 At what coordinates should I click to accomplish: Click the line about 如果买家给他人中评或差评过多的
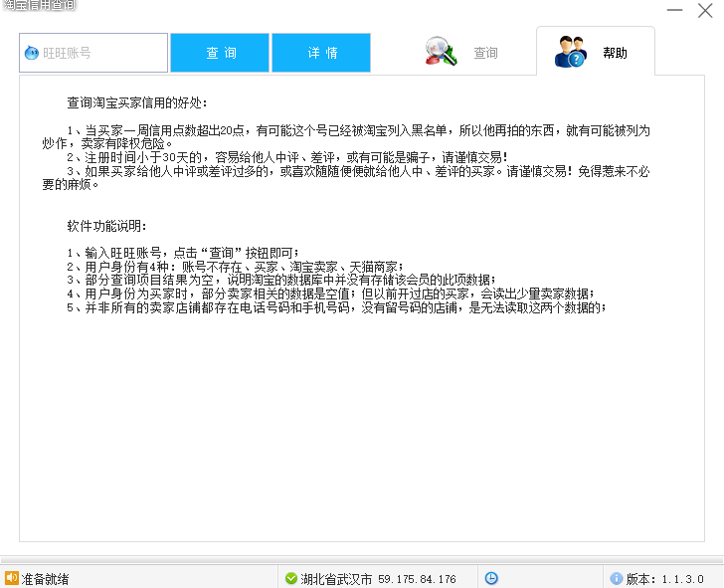[346, 178]
